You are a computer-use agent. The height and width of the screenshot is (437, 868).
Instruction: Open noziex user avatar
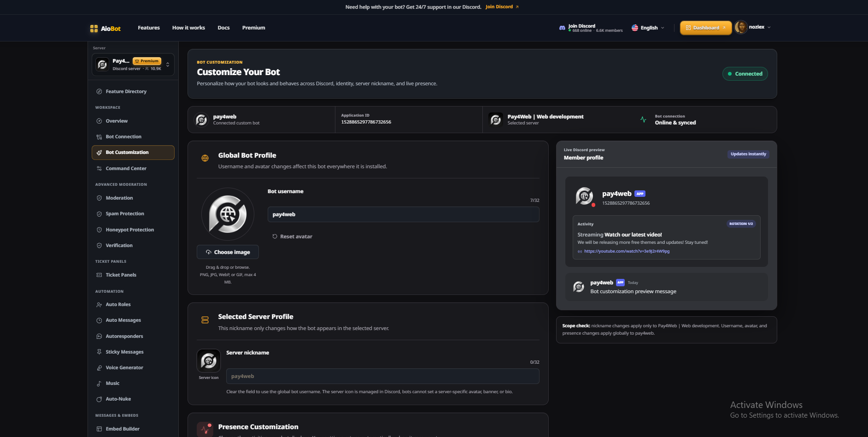tap(741, 27)
